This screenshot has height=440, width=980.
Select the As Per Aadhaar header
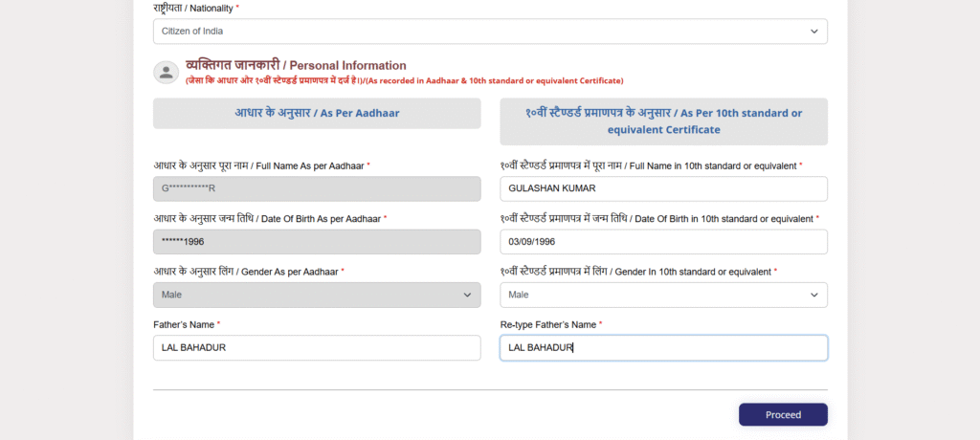(x=317, y=113)
